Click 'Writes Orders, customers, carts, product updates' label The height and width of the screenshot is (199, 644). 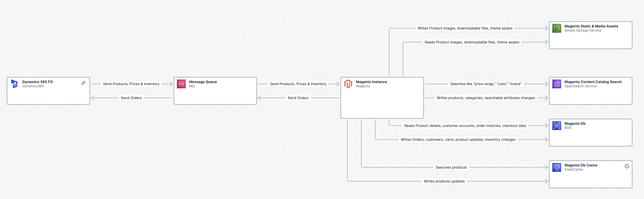click(x=458, y=139)
